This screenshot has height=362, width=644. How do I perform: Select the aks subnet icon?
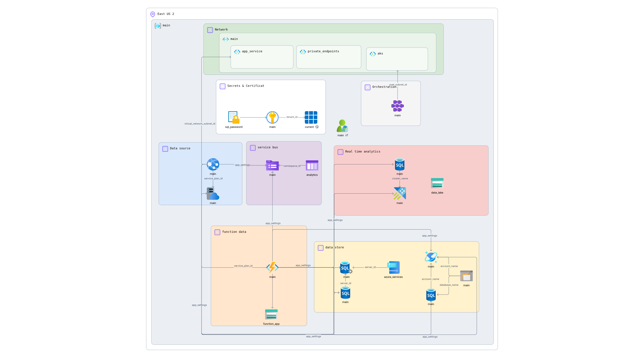[373, 54]
